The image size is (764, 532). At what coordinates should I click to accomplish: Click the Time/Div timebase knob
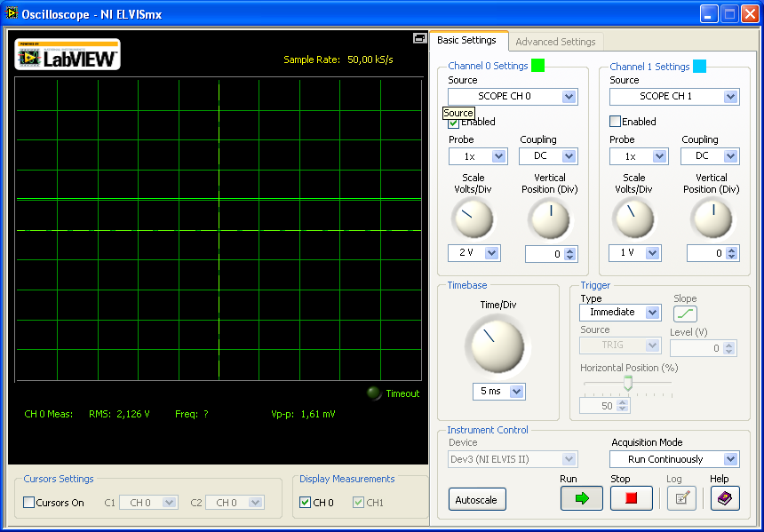click(x=498, y=345)
